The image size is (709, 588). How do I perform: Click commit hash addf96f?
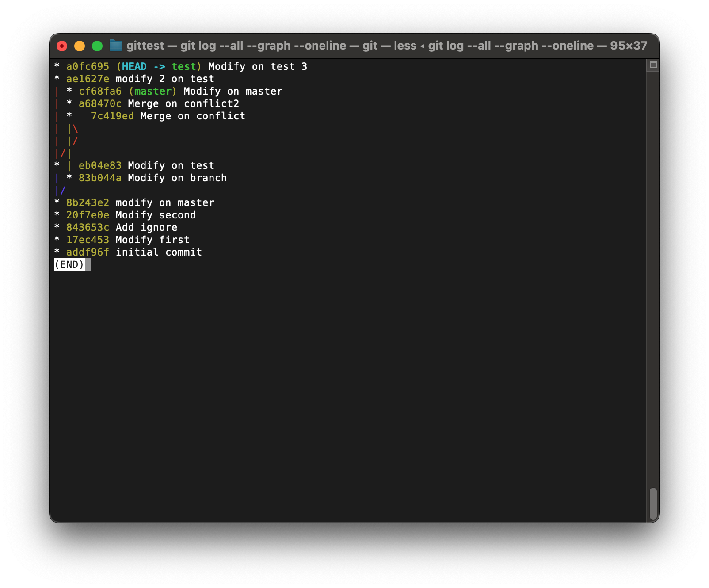(88, 252)
